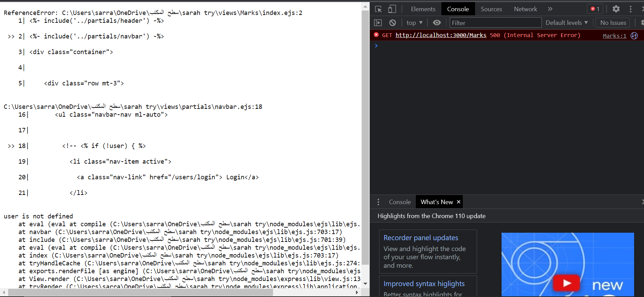
Task: Click the horizontal scrollbar thumb
Action: click(140, 292)
